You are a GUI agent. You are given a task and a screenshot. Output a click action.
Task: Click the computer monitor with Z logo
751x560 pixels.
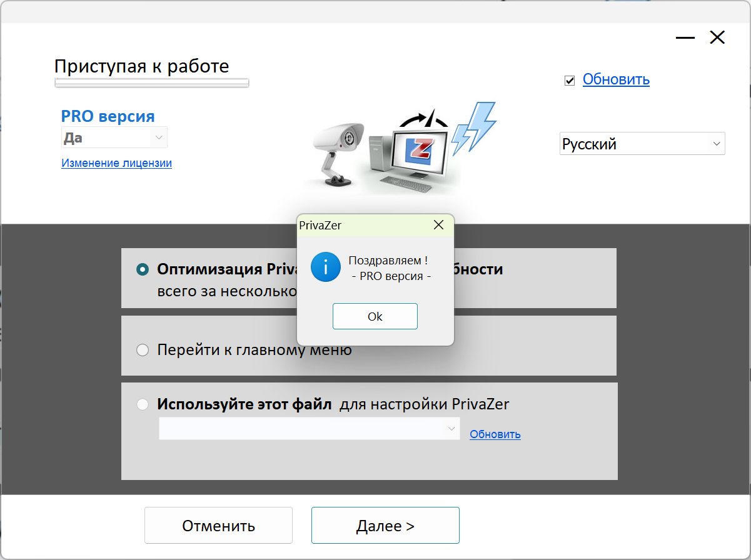pos(418,151)
